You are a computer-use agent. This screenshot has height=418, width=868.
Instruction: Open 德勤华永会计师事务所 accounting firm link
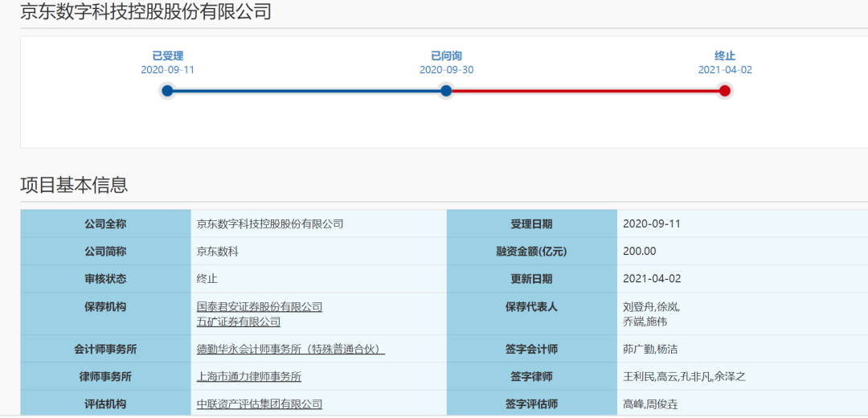point(291,350)
